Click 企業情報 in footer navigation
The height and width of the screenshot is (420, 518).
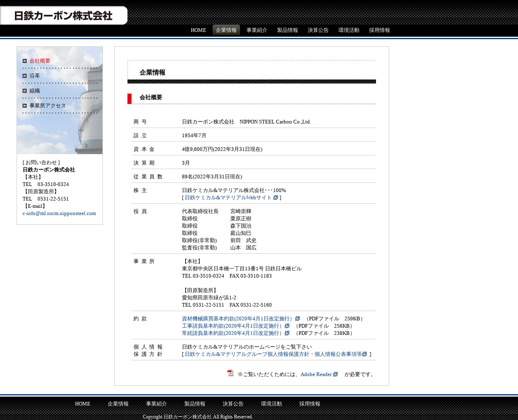click(118, 404)
